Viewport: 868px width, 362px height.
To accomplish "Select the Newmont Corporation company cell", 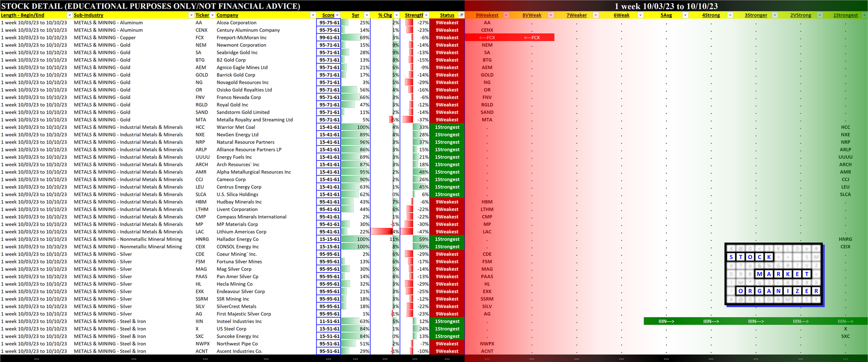I will pos(266,45).
